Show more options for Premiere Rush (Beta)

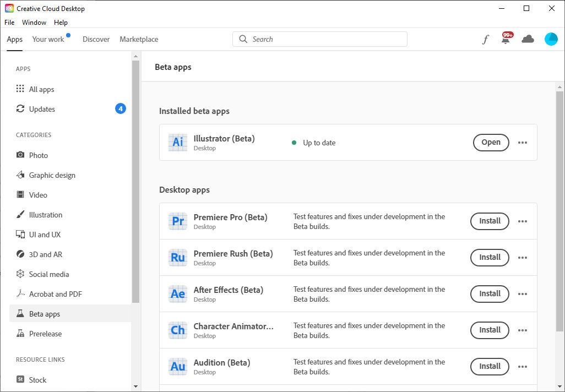pos(523,258)
